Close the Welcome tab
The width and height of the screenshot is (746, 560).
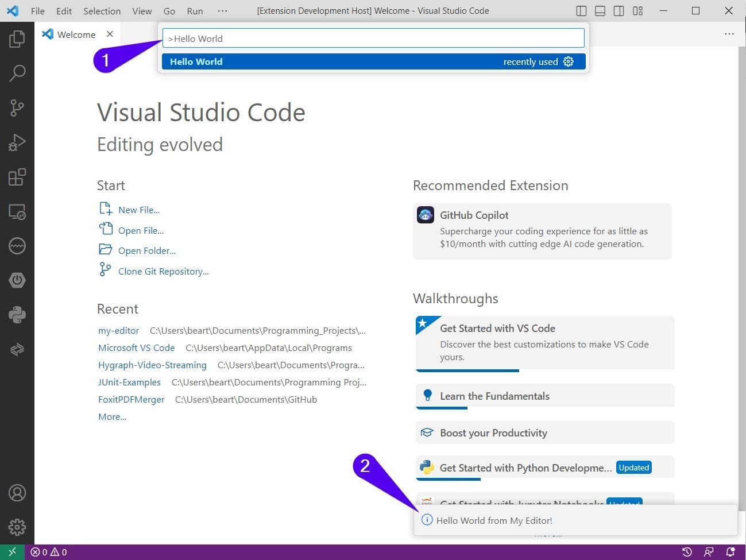tap(110, 34)
